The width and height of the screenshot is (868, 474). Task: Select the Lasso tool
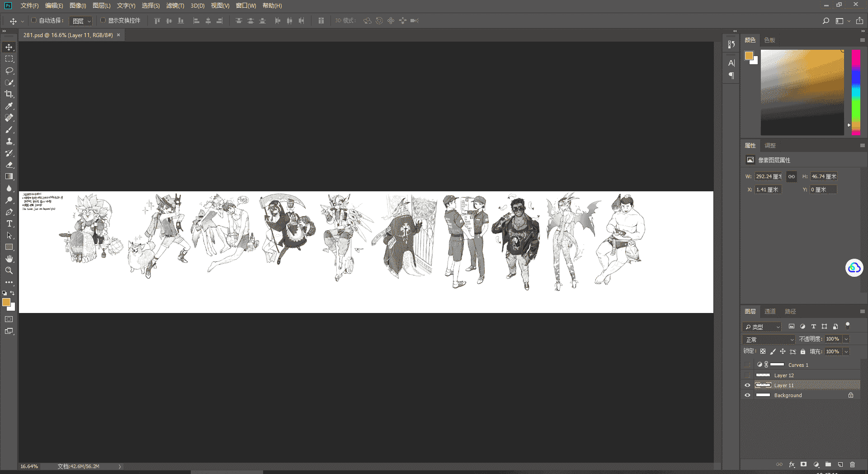pos(9,71)
